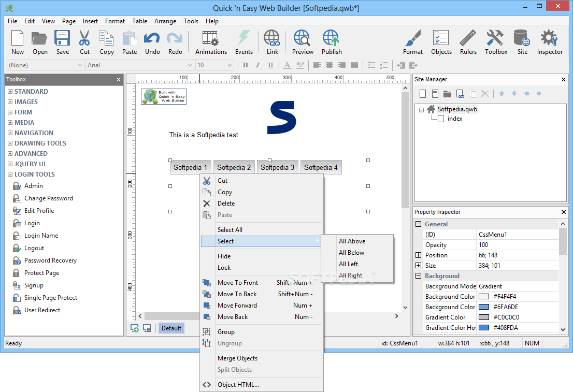
Task: Open the Format brush panel
Action: tap(412, 42)
